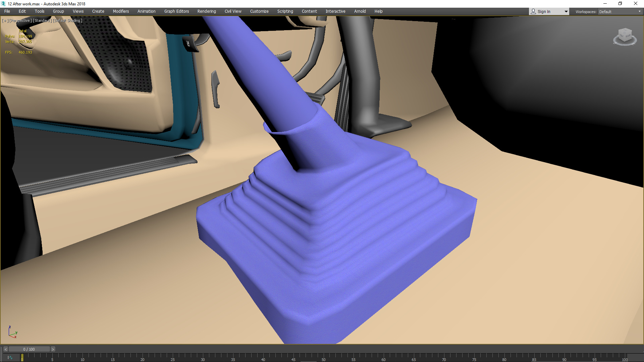Open the Rendering menu
The image size is (644, 362).
206,11
